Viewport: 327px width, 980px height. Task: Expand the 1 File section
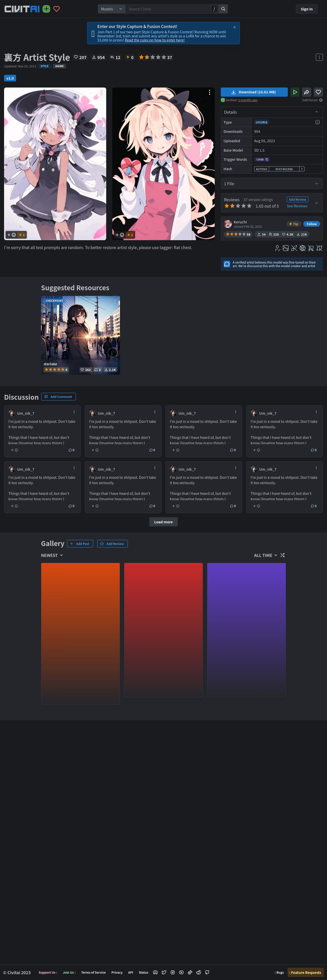coord(272,183)
